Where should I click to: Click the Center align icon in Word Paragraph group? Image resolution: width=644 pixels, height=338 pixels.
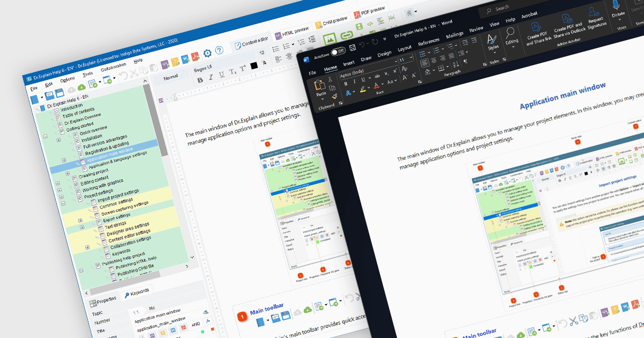434,60
